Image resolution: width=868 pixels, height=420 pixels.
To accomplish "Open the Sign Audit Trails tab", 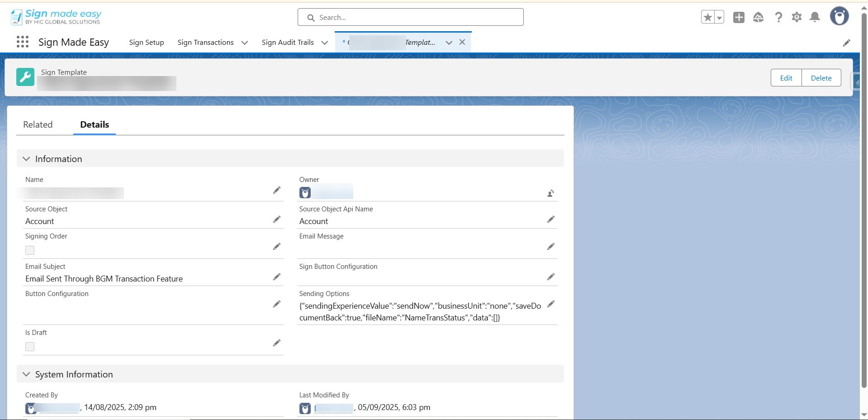I will pos(288,43).
